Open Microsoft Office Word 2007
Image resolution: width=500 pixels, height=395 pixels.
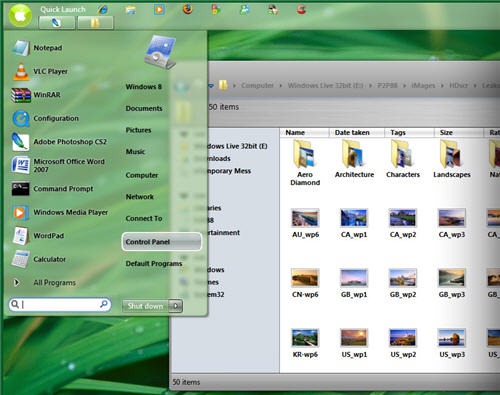tap(58, 165)
